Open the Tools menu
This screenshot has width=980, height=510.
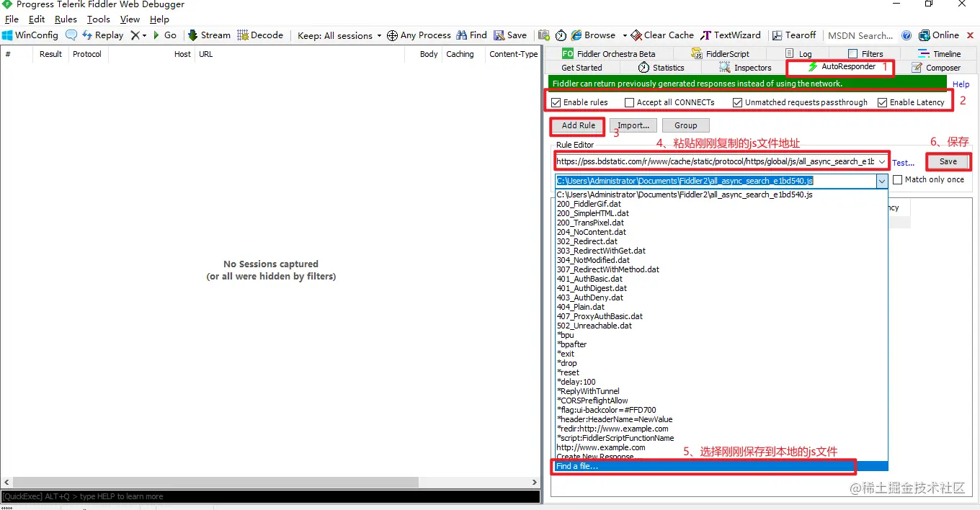(x=99, y=19)
